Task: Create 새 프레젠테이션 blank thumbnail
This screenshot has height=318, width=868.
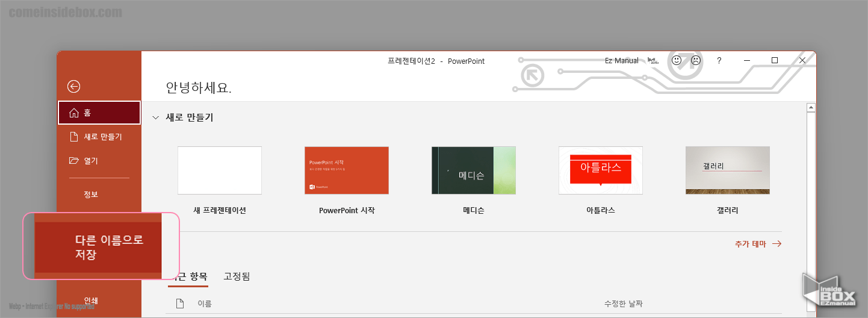Action: tap(220, 170)
